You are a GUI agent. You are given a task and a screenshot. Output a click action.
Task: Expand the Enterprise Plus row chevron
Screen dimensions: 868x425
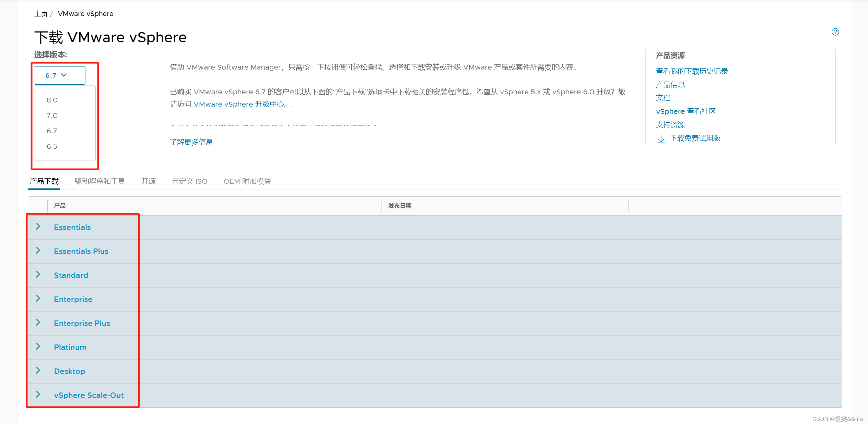[38, 323]
